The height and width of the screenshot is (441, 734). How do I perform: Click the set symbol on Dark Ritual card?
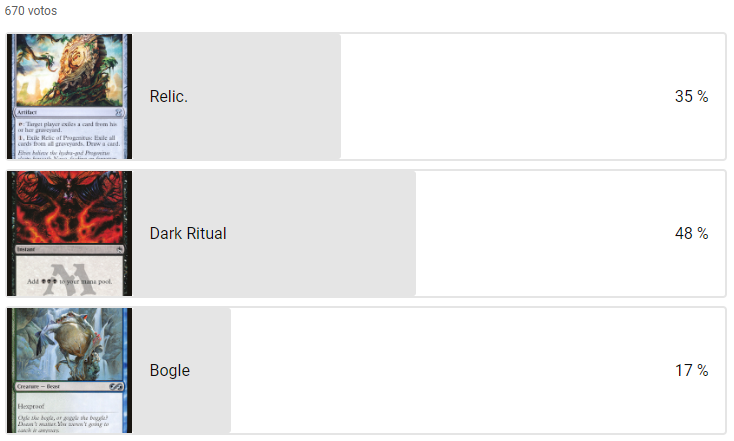(119, 250)
